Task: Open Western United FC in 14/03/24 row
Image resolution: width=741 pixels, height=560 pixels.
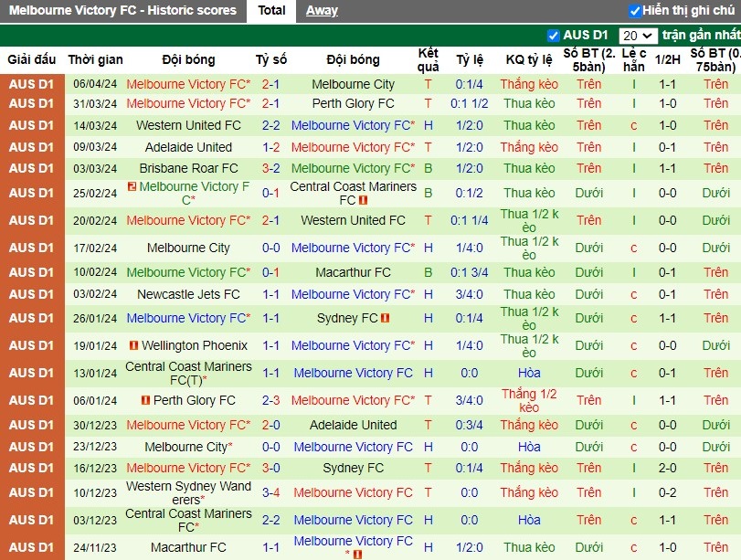Action: (x=188, y=126)
